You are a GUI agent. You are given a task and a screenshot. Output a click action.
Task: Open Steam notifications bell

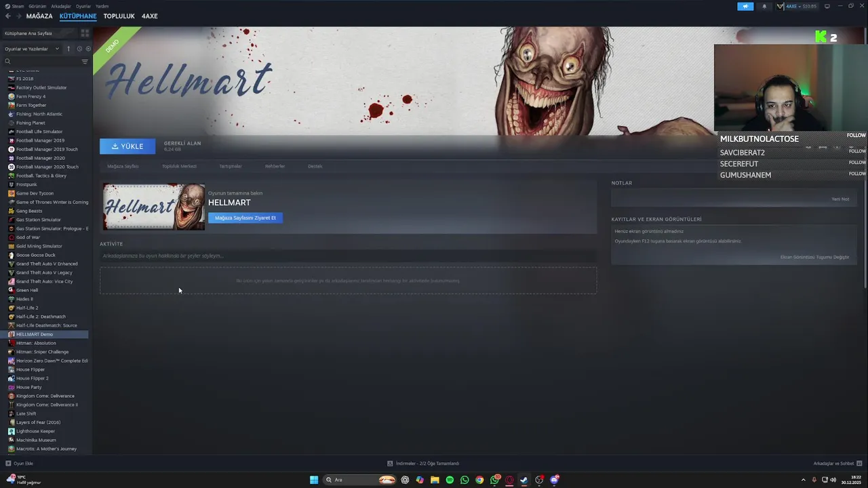(764, 6)
